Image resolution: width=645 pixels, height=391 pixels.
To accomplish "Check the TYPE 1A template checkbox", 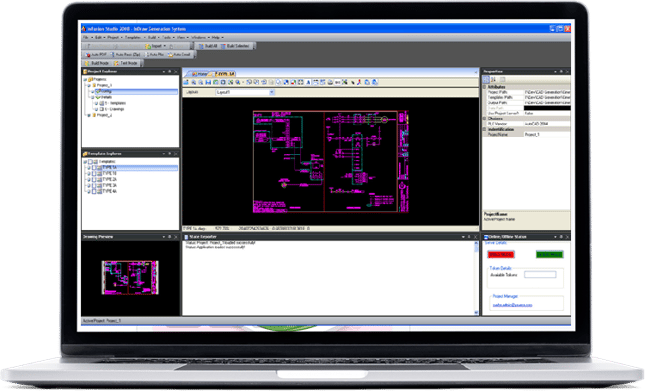I will pos(94,168).
